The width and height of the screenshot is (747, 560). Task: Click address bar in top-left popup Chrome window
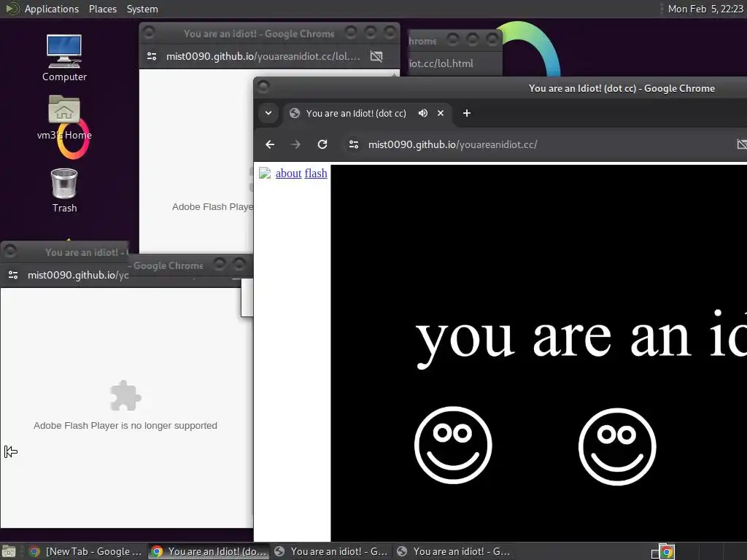click(x=263, y=56)
